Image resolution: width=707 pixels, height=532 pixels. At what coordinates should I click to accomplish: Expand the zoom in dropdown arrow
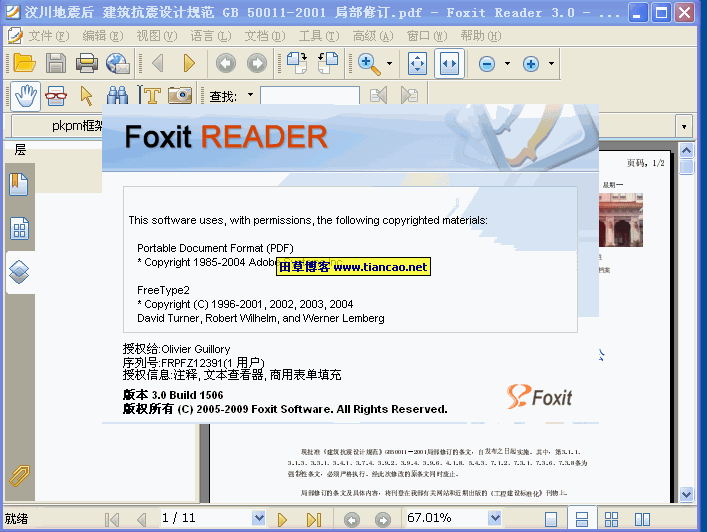[551, 64]
